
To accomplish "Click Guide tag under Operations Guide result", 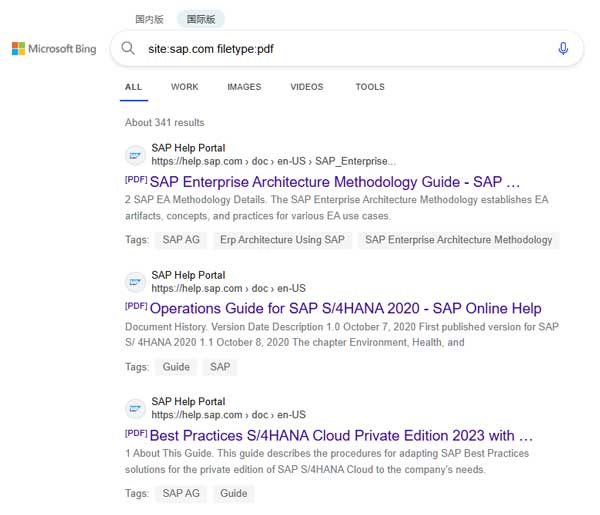I will coord(176,367).
